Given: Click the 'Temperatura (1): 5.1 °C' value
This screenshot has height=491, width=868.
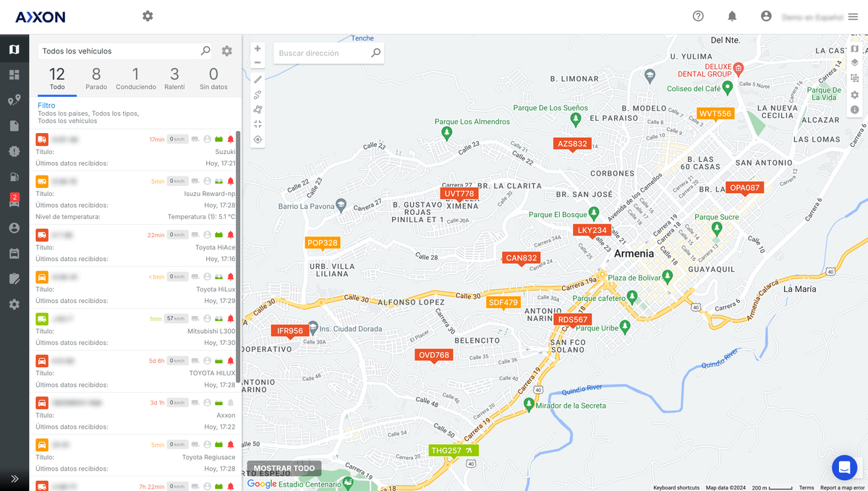Looking at the screenshot, I should [x=201, y=216].
